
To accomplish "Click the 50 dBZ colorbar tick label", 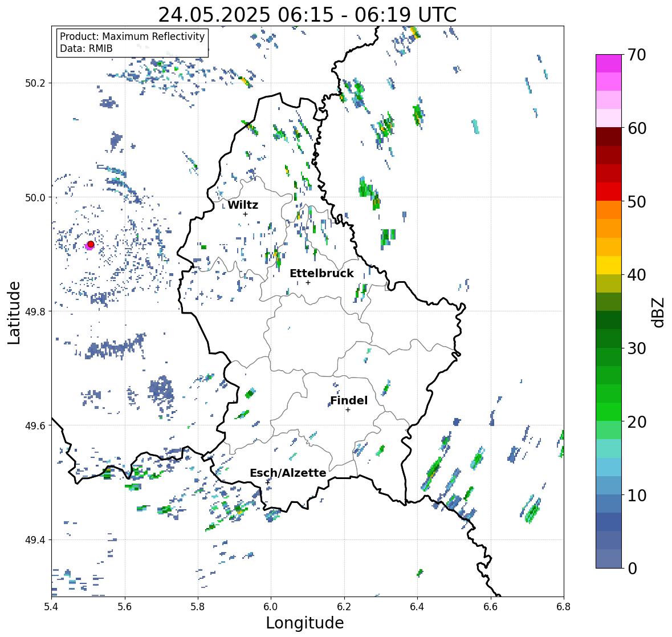I will [637, 202].
